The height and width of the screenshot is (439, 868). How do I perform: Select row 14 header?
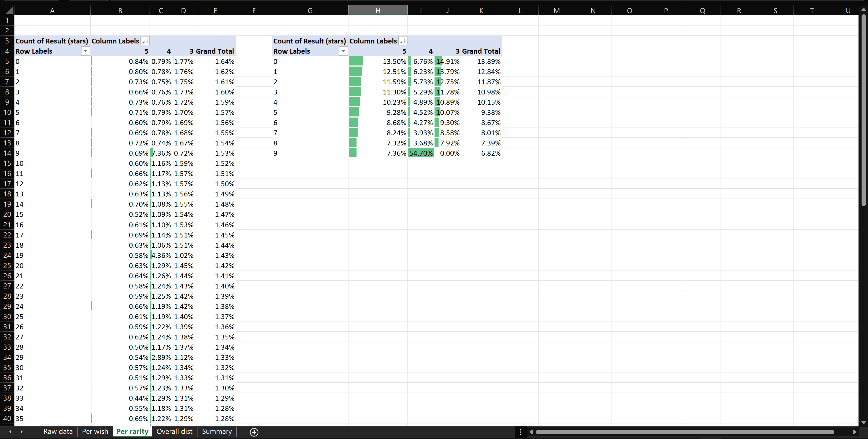tap(7, 153)
